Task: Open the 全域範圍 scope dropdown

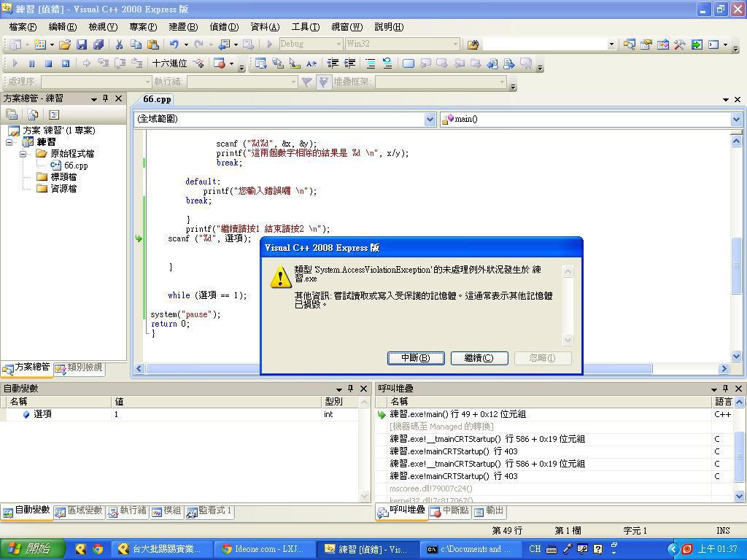Action: tap(430, 119)
